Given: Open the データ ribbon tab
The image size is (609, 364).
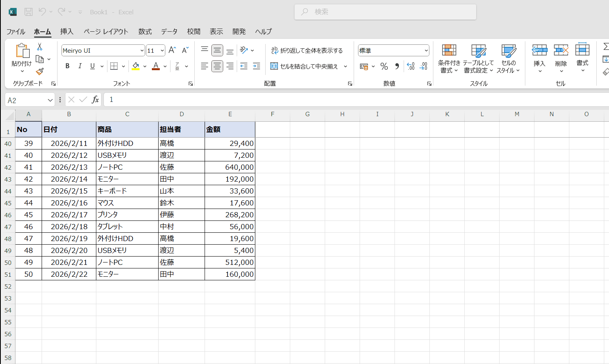Looking at the screenshot, I should [169, 31].
